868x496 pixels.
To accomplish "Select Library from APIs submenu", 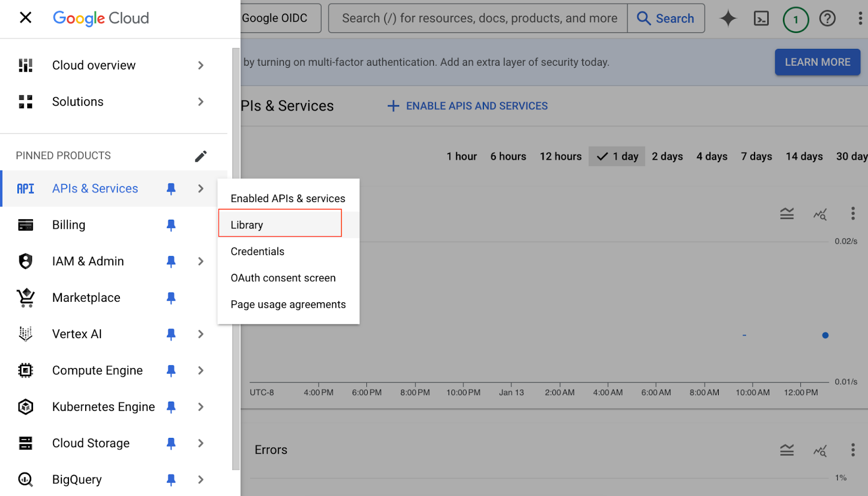I will pos(247,225).
